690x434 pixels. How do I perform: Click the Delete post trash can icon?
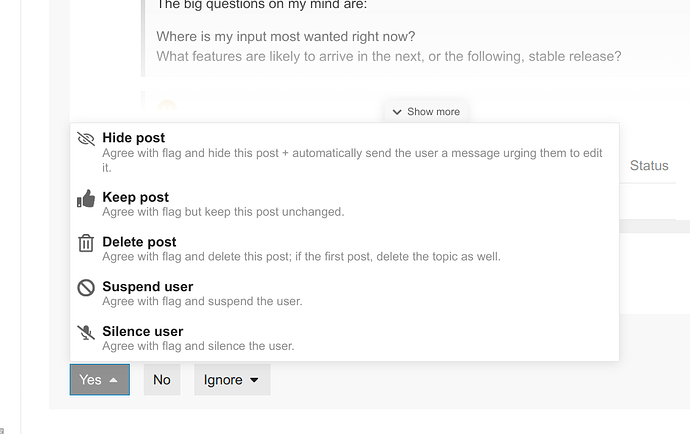[x=86, y=243]
